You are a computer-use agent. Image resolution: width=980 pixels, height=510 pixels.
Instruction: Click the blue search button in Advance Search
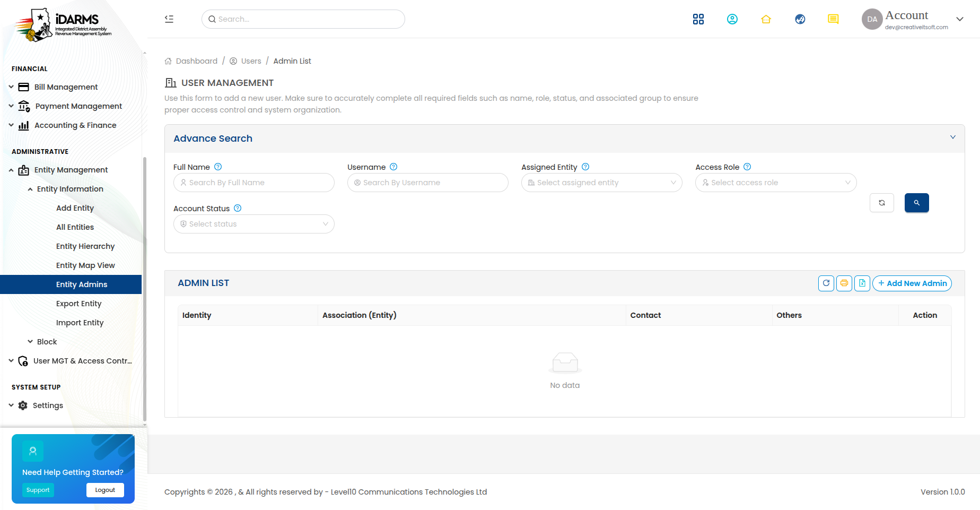[x=916, y=203]
